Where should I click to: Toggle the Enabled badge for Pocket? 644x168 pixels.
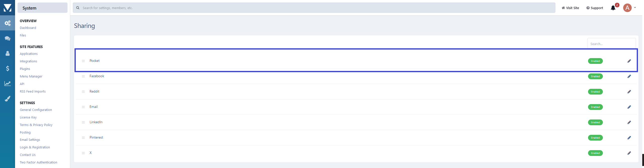[595, 61]
